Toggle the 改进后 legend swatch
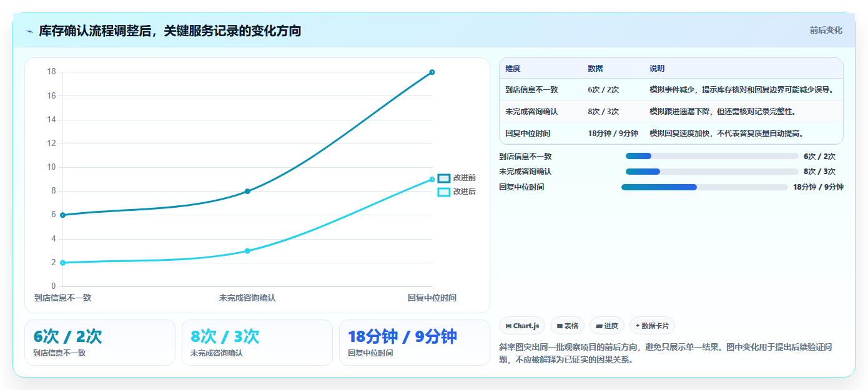 pyautogui.click(x=443, y=192)
